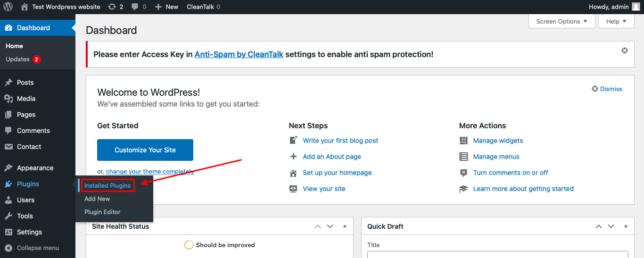The height and width of the screenshot is (258, 644).
Task: Click the WordPress logo icon in admin bar
Action: pyautogui.click(x=8, y=7)
